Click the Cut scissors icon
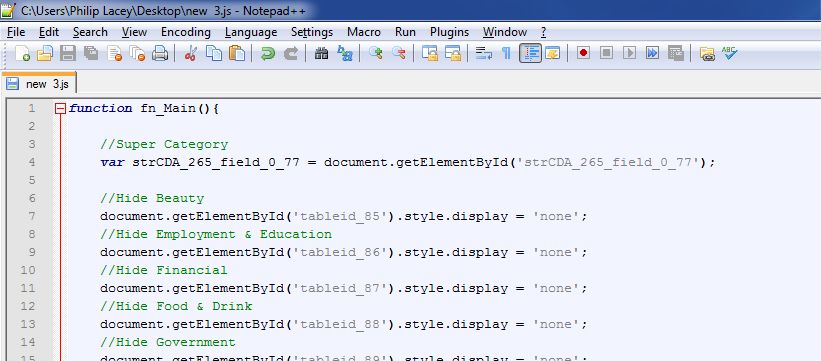 tap(191, 53)
